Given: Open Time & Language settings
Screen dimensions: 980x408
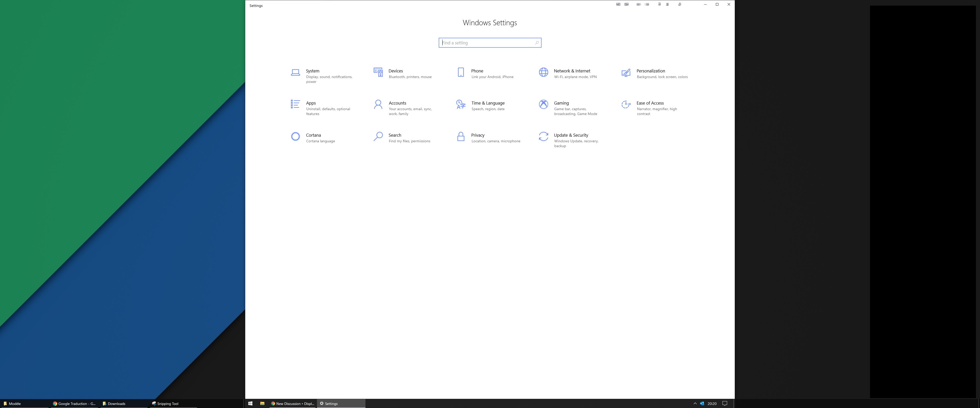Looking at the screenshot, I should tap(487, 103).
